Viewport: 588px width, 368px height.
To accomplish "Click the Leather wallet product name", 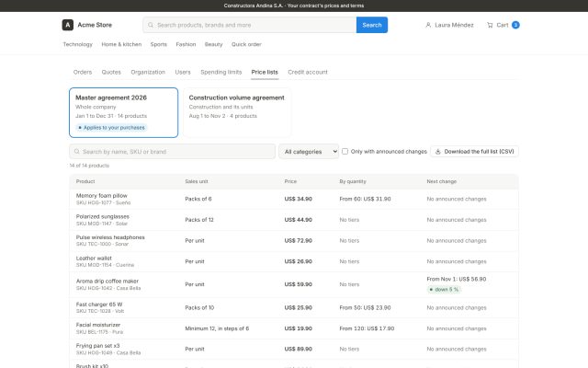I will coord(94,259).
